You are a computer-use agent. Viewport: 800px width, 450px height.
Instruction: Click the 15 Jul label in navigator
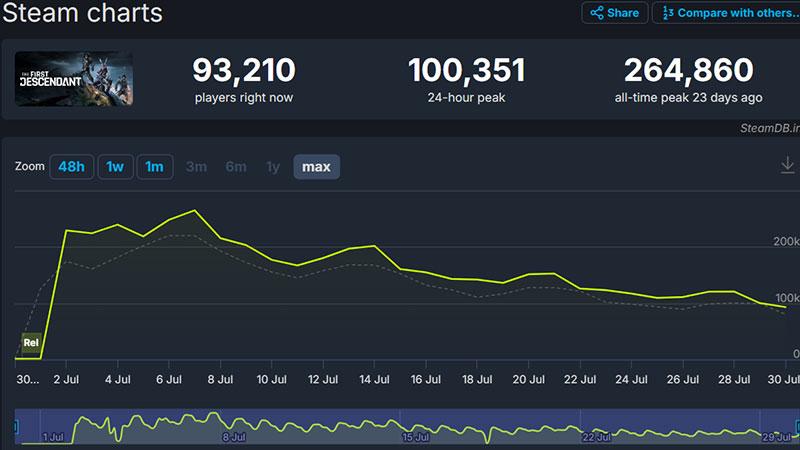415,437
